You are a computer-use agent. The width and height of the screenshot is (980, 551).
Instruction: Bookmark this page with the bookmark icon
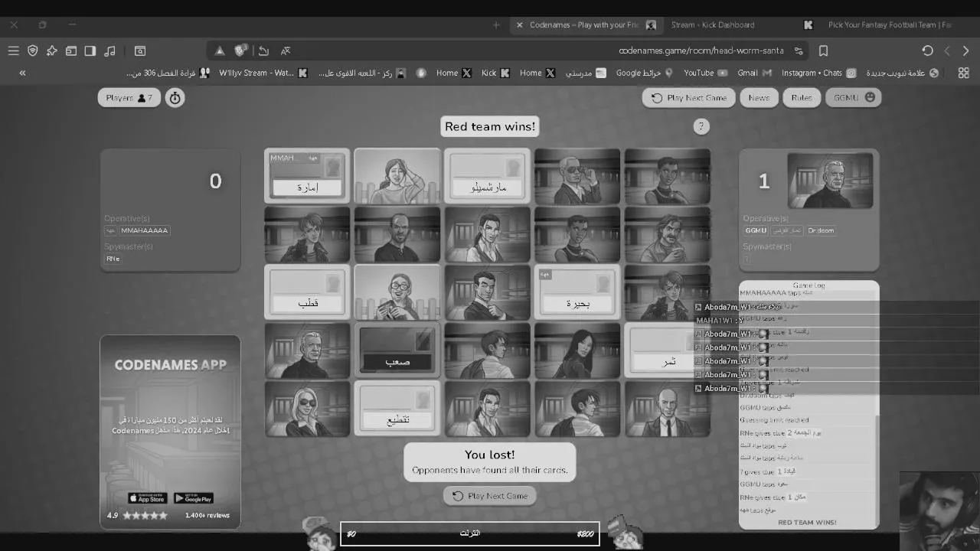(x=823, y=51)
